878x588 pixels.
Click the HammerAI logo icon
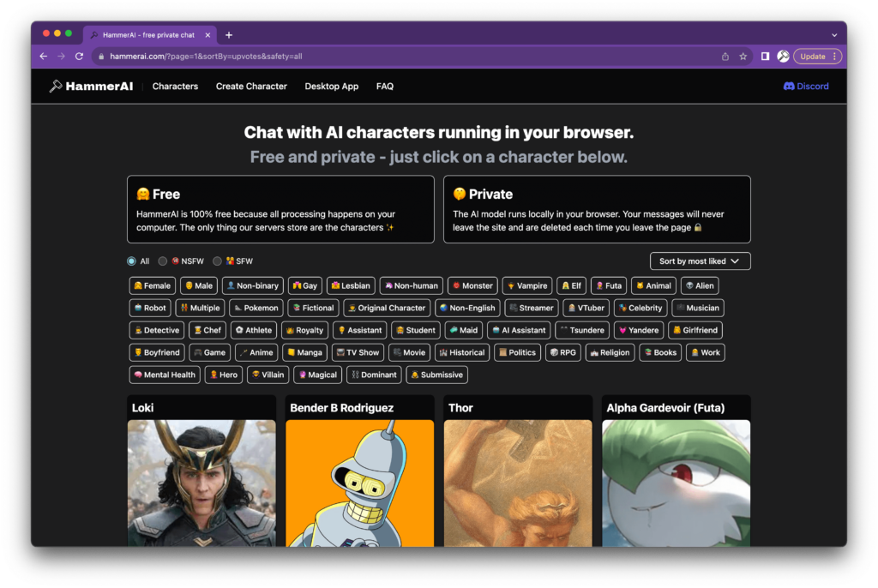pos(56,87)
